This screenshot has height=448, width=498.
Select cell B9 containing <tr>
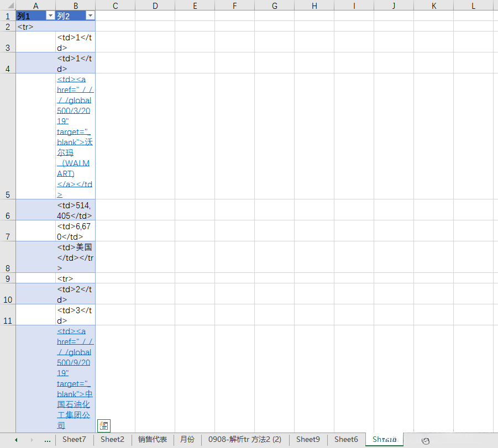pyautogui.click(x=75, y=278)
